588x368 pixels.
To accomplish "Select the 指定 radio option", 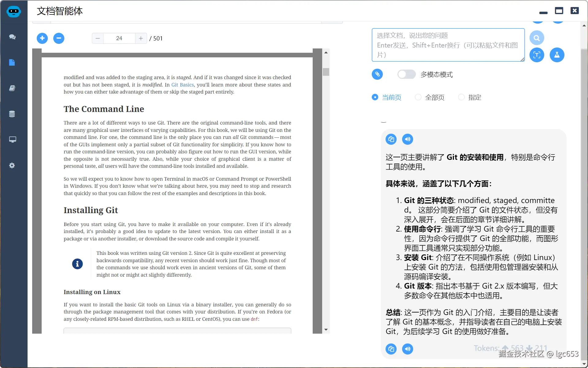I will point(462,97).
